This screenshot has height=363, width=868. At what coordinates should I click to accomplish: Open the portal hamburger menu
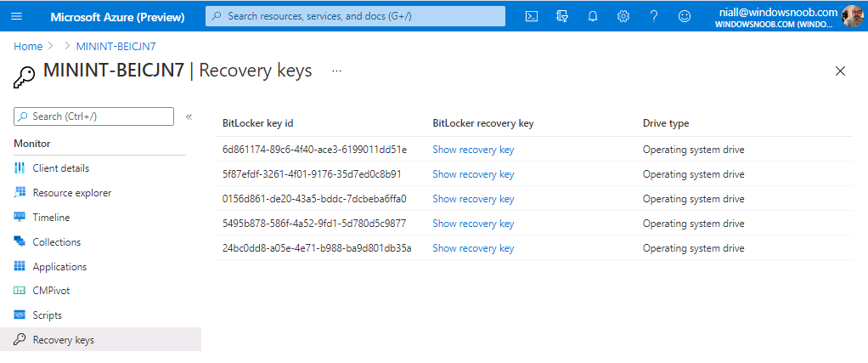point(17,16)
